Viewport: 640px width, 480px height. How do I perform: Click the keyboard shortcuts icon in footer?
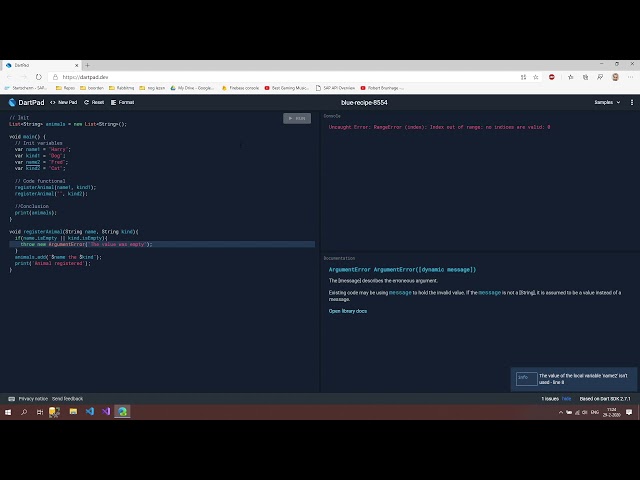point(11,399)
